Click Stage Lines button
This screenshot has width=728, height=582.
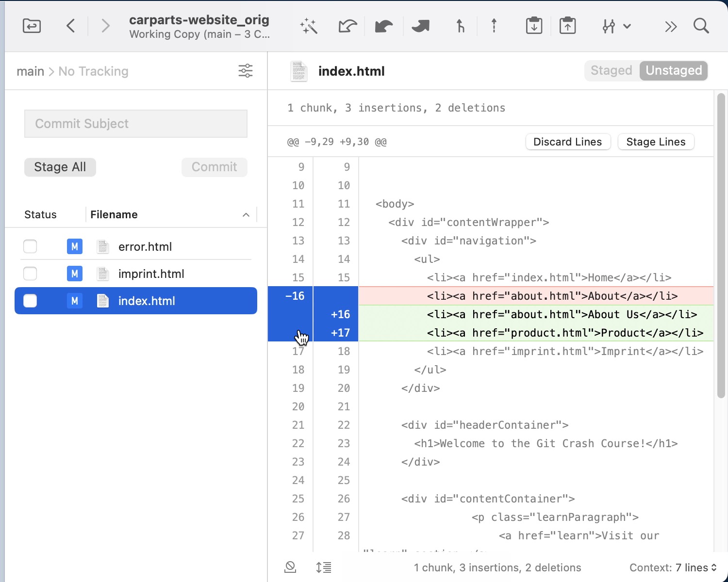point(656,142)
